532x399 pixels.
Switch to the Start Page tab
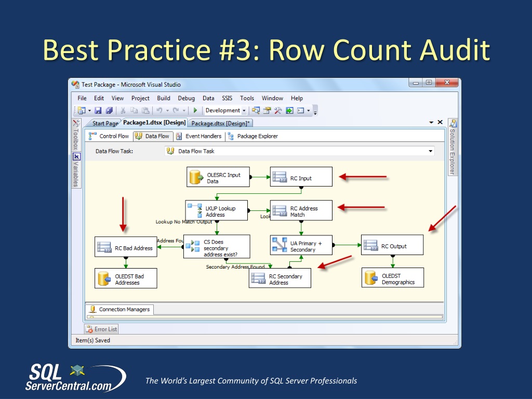[x=105, y=123]
